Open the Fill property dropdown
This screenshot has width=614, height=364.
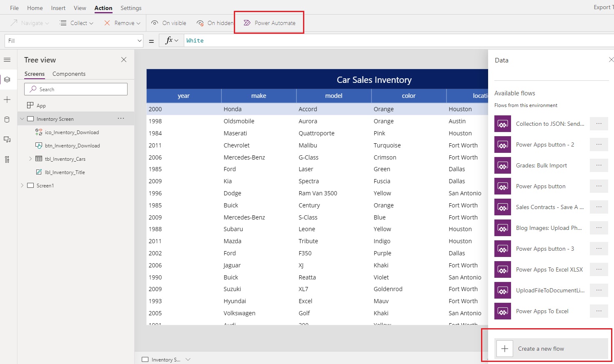point(139,40)
